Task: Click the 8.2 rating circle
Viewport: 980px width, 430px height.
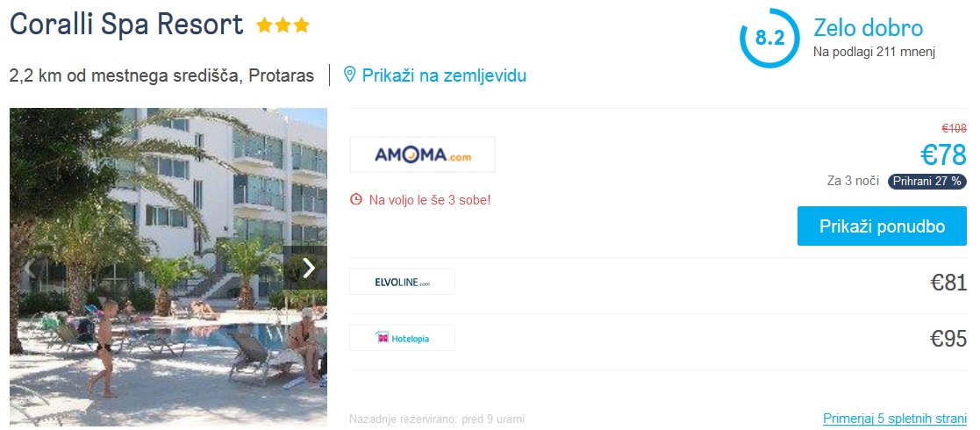Action: click(770, 38)
